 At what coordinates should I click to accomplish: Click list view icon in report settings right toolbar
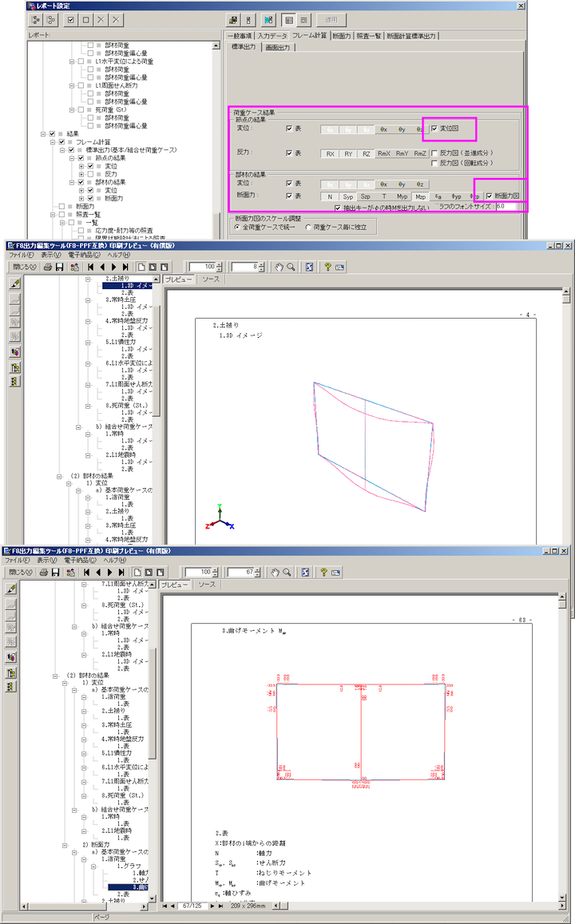[288, 19]
